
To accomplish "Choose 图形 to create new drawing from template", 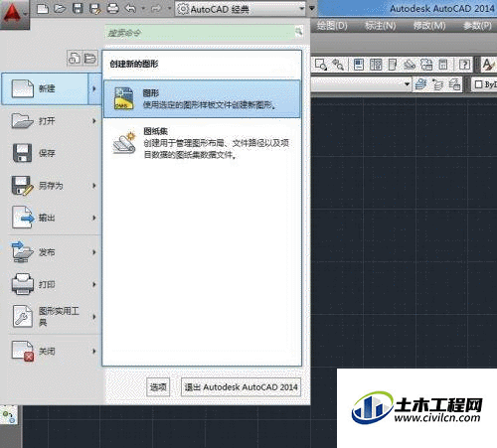I will pos(202,98).
